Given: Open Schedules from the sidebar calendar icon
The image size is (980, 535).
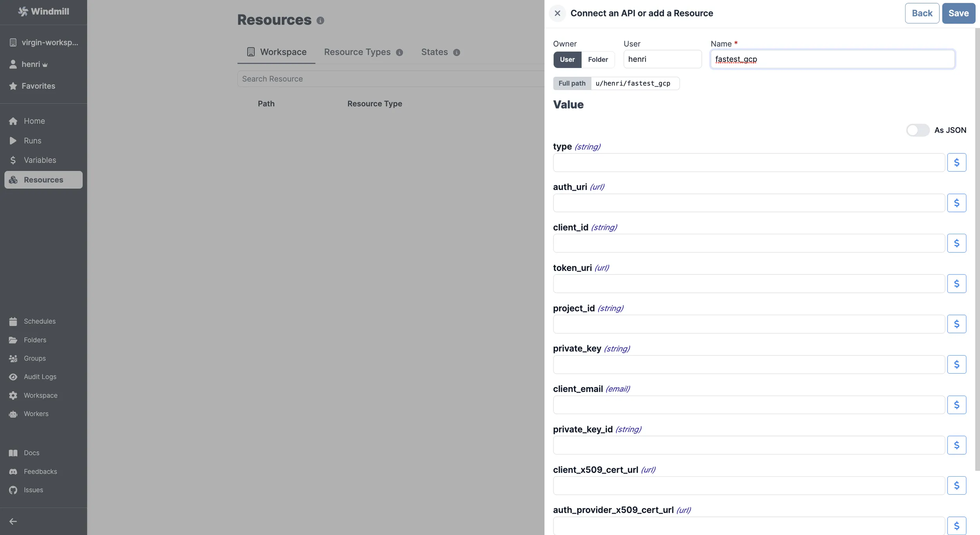Looking at the screenshot, I should [13, 321].
